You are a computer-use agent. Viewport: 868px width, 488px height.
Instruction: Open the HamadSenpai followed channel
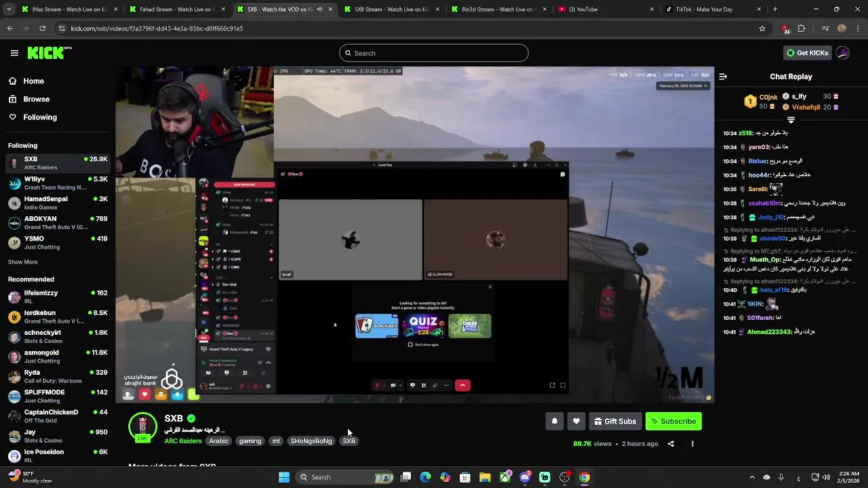coord(58,203)
